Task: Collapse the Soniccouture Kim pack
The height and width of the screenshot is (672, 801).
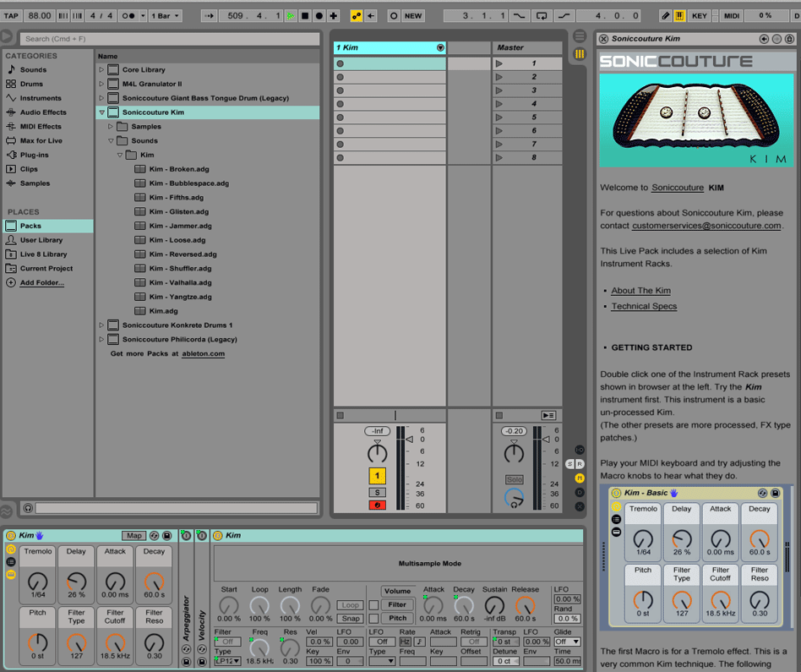Action: [x=101, y=112]
